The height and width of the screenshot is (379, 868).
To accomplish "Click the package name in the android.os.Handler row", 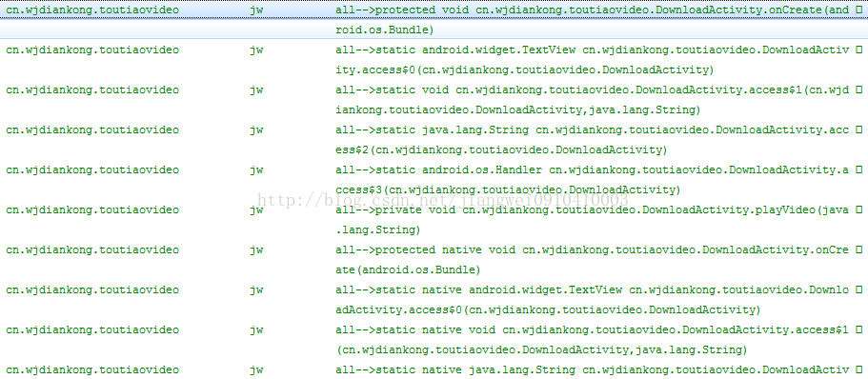I will (x=92, y=170).
